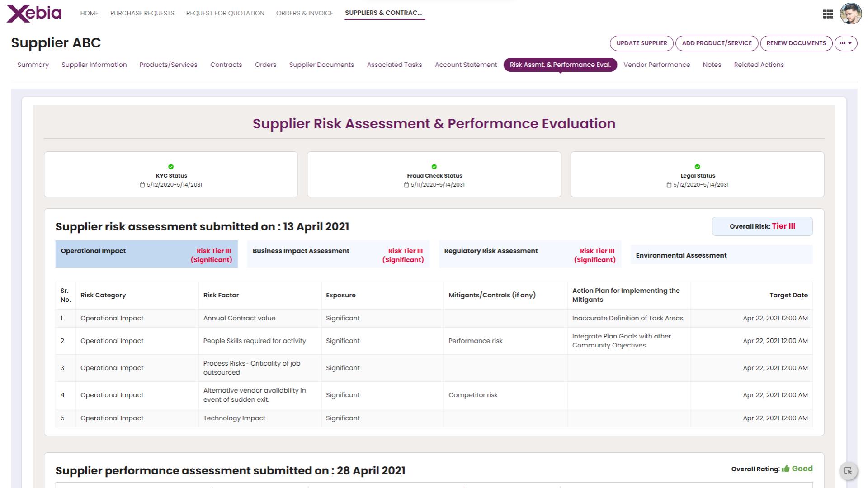
Task: Expand the more actions ellipsis dropdown
Action: 845,43
